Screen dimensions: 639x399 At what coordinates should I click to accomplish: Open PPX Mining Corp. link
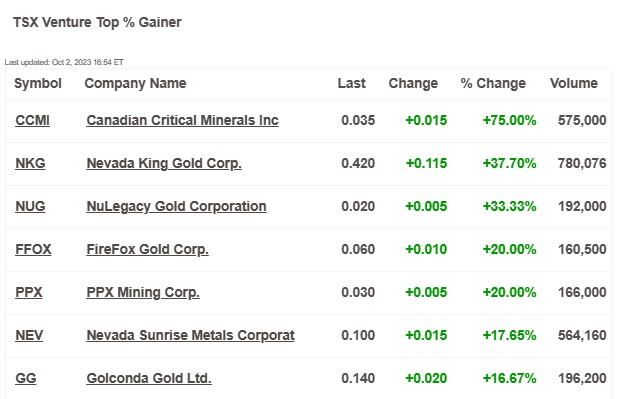click(143, 292)
